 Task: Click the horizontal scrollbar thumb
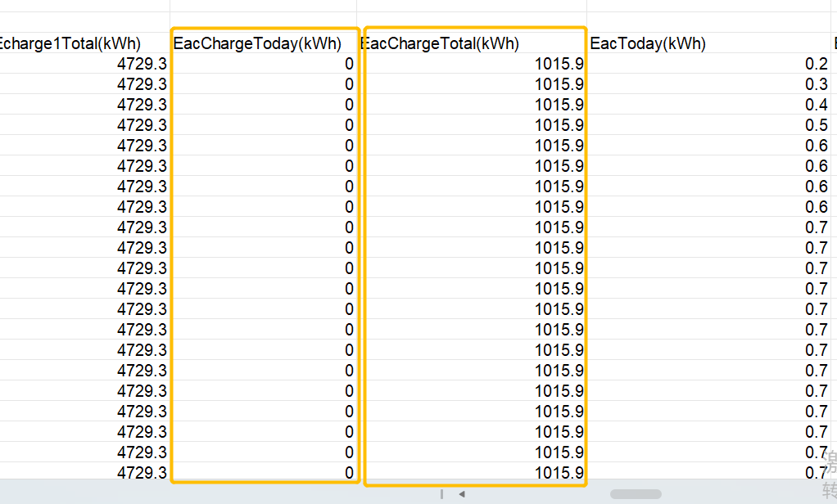(636, 494)
